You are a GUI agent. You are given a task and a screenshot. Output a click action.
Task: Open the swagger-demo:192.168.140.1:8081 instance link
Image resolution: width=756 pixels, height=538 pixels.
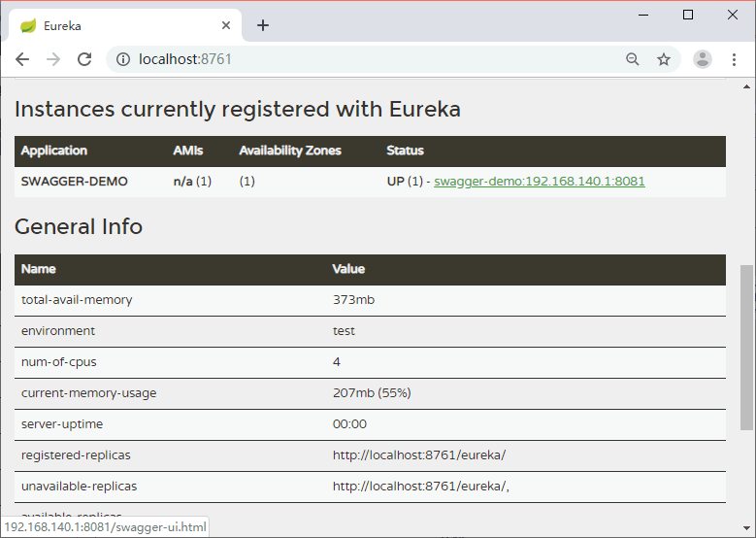tap(539, 182)
